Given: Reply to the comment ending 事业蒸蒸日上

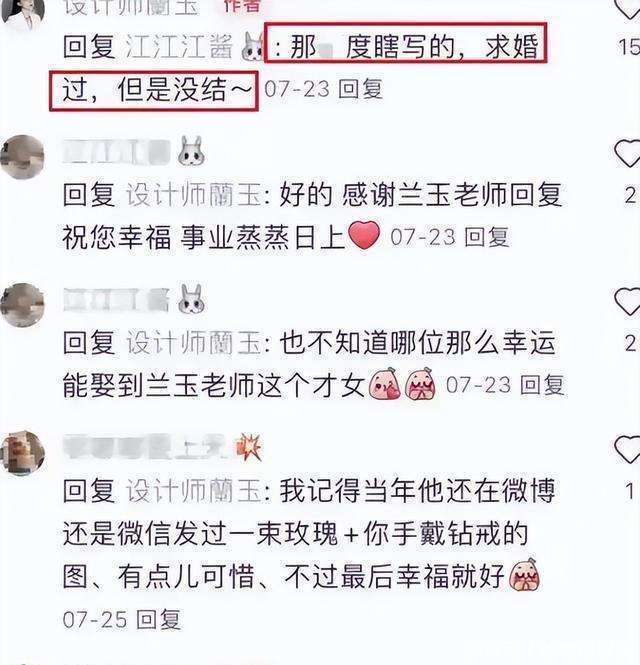Looking at the screenshot, I should (x=486, y=237).
